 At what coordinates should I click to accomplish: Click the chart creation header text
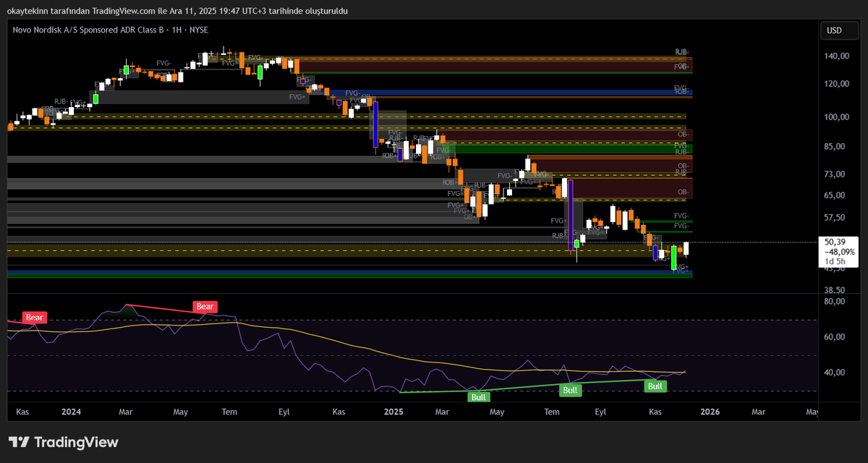(176, 12)
